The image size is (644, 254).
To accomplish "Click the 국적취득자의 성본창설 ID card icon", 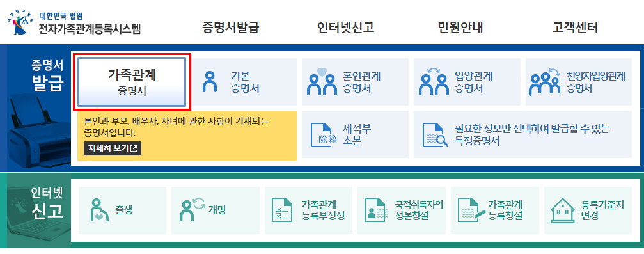I will point(377,210).
